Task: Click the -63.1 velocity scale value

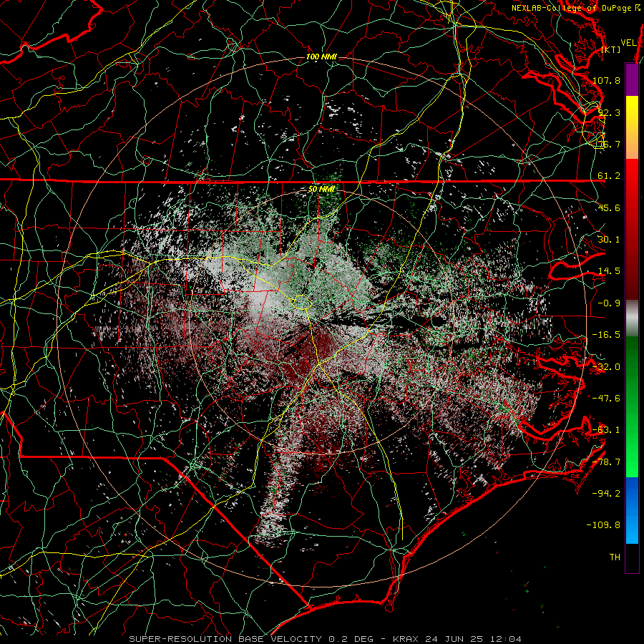Action: point(606,430)
